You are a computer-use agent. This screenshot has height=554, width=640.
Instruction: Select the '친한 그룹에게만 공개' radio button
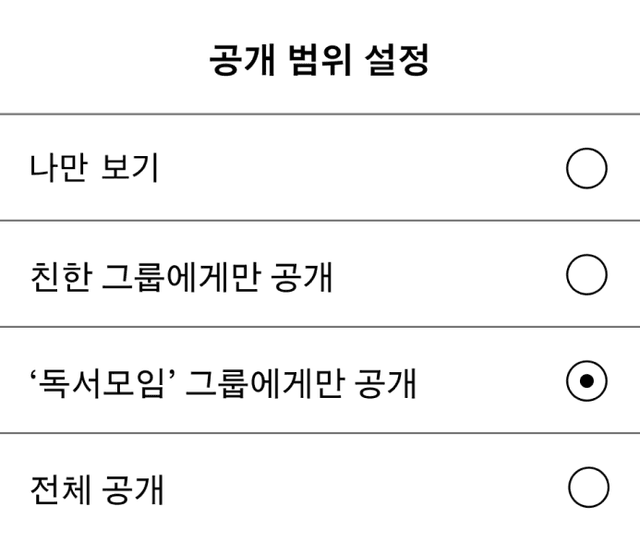[586, 275]
